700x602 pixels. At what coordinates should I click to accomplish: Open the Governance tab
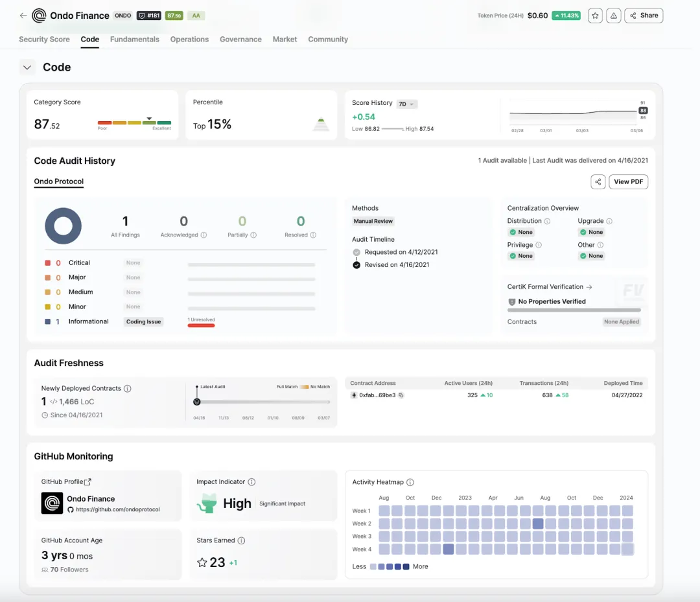point(240,40)
